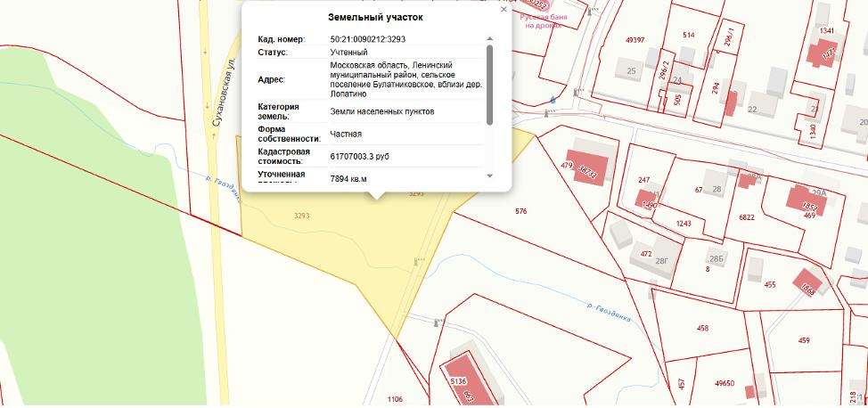The image size is (868, 408).
Task: Click the popup scrollbar down arrow
Action: coord(489,176)
